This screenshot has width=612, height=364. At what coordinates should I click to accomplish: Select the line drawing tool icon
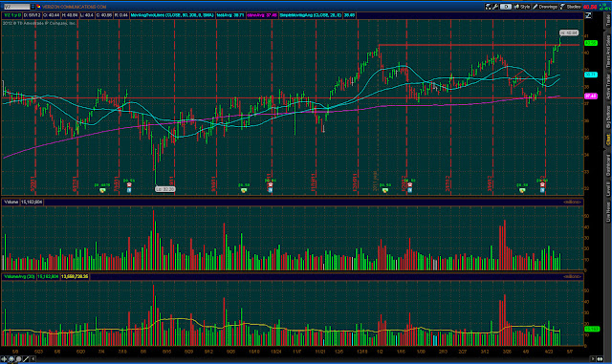(x=26, y=359)
